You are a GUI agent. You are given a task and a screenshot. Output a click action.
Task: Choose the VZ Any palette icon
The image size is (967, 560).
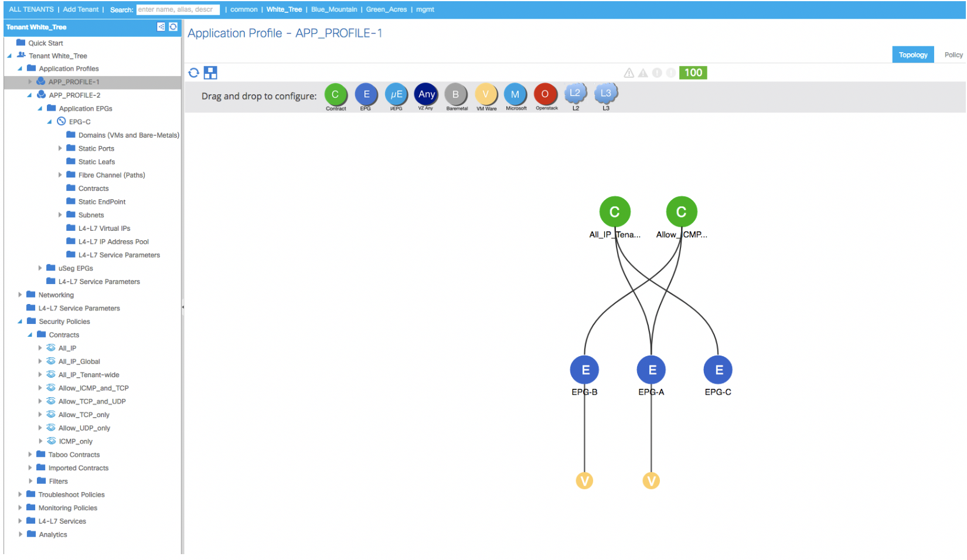click(426, 94)
